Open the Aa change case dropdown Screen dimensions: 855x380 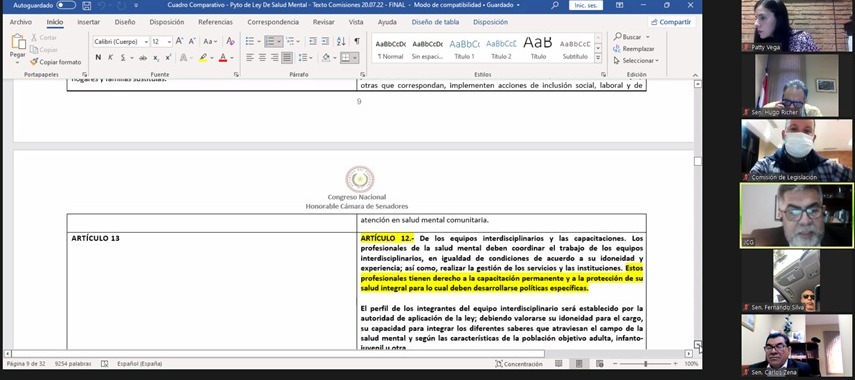(210, 41)
